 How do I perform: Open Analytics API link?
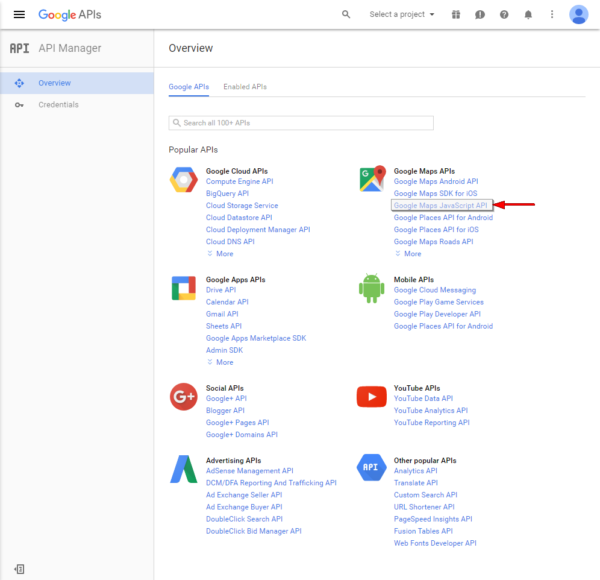pos(416,471)
